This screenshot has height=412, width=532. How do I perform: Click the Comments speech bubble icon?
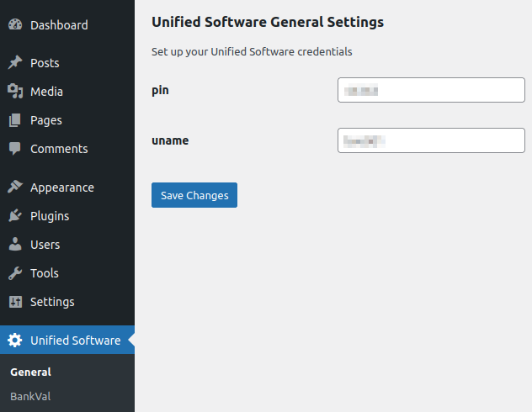point(15,149)
